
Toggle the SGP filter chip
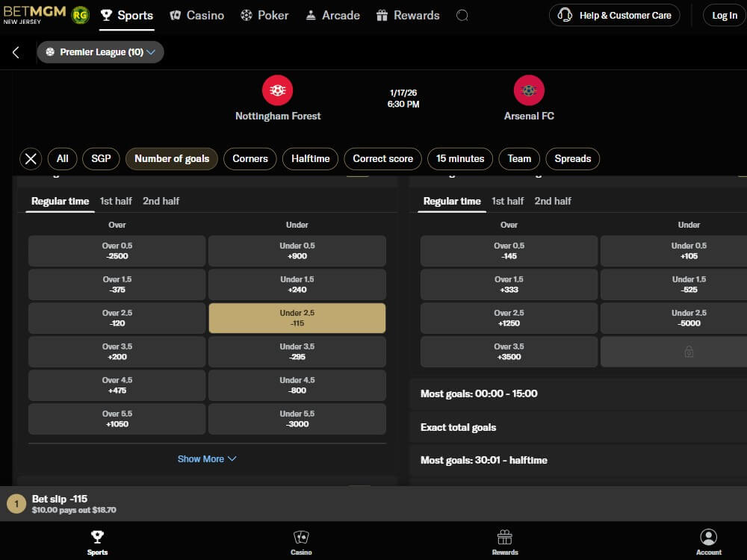[101, 158]
